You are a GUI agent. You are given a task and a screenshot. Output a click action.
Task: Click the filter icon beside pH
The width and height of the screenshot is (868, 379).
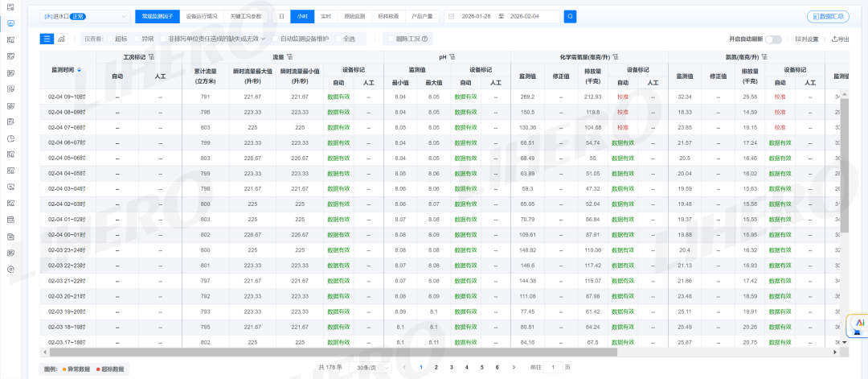[x=452, y=57]
